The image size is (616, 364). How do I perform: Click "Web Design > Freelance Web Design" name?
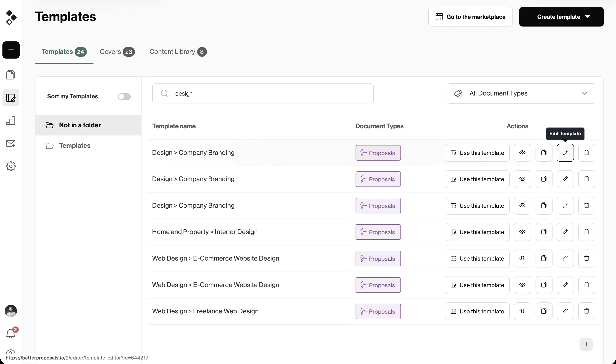coord(205,311)
